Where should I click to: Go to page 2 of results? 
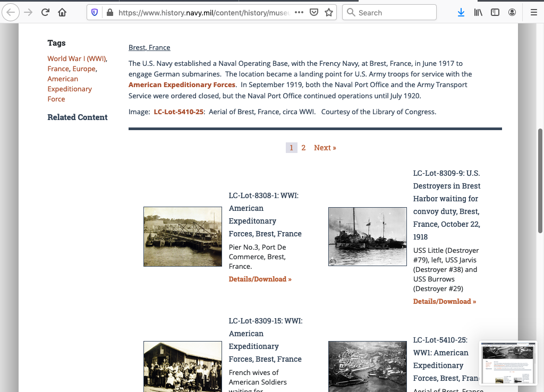(x=303, y=148)
